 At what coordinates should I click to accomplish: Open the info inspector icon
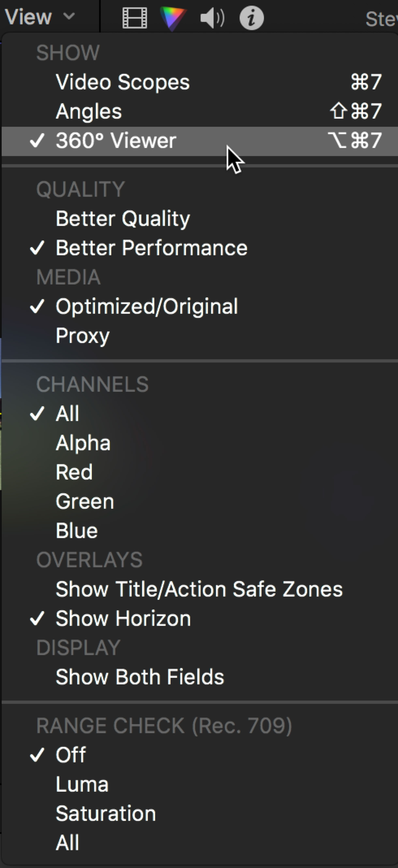coord(251,17)
